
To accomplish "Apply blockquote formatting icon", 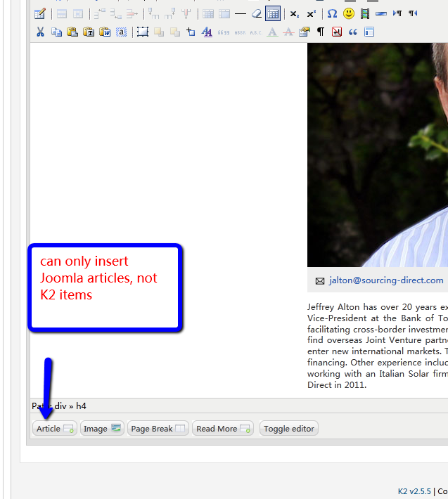I will pos(353,32).
